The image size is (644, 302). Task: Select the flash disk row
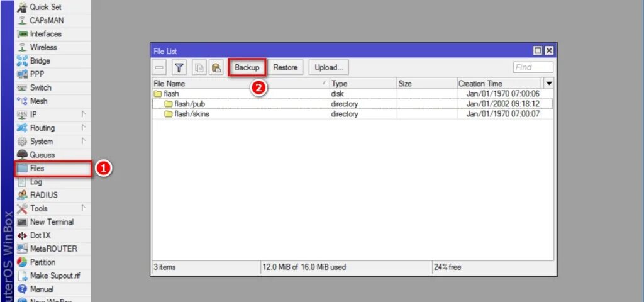click(x=352, y=94)
